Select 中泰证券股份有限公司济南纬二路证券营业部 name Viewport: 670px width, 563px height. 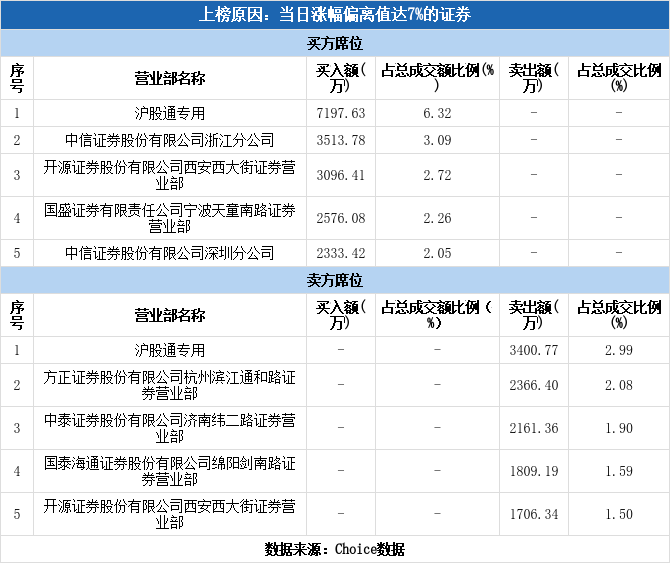pos(170,428)
